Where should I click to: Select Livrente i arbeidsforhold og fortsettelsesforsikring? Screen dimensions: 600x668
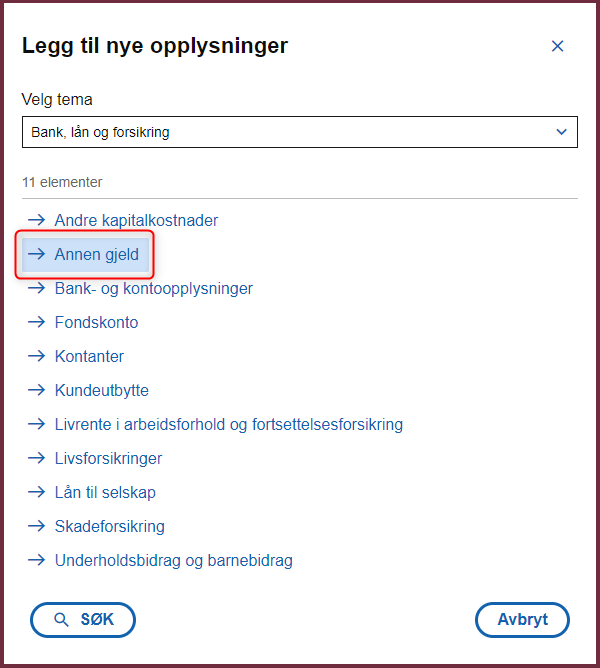coord(229,424)
